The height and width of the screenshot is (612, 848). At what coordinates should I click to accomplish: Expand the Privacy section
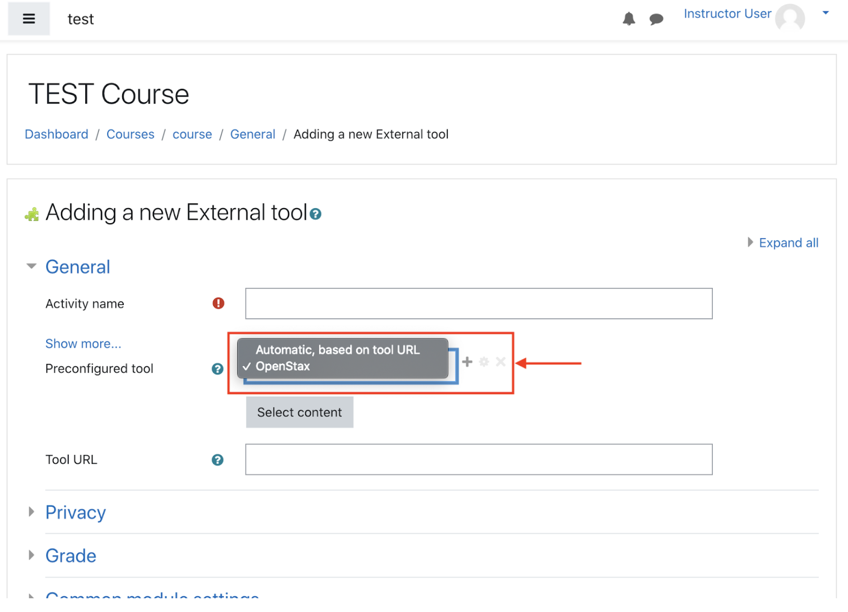pyautogui.click(x=75, y=512)
